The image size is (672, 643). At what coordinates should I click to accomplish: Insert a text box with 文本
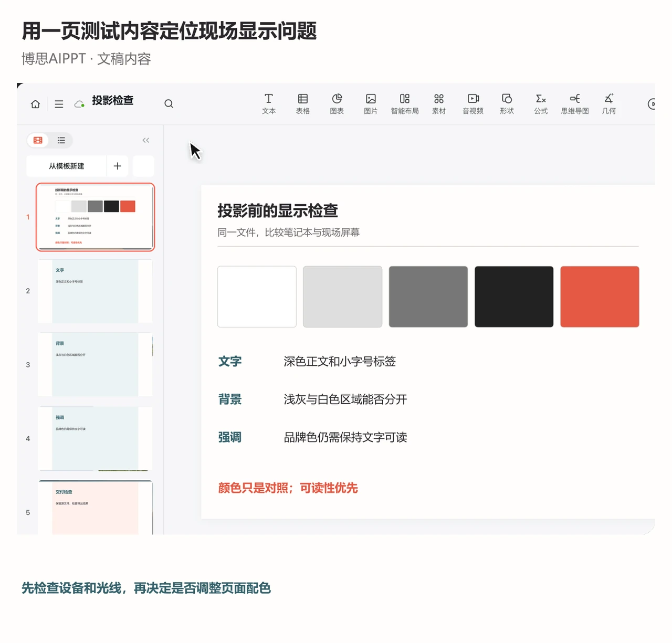click(269, 104)
